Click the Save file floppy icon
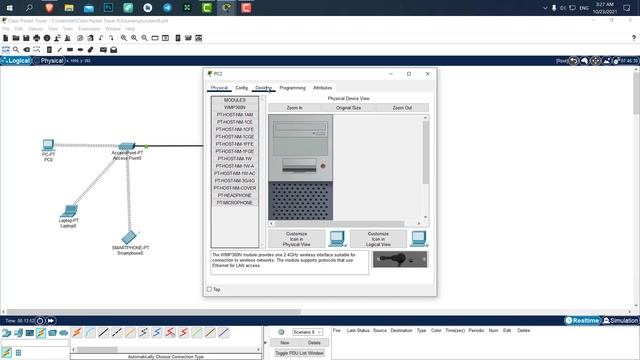640x360 pixels. coord(26,38)
